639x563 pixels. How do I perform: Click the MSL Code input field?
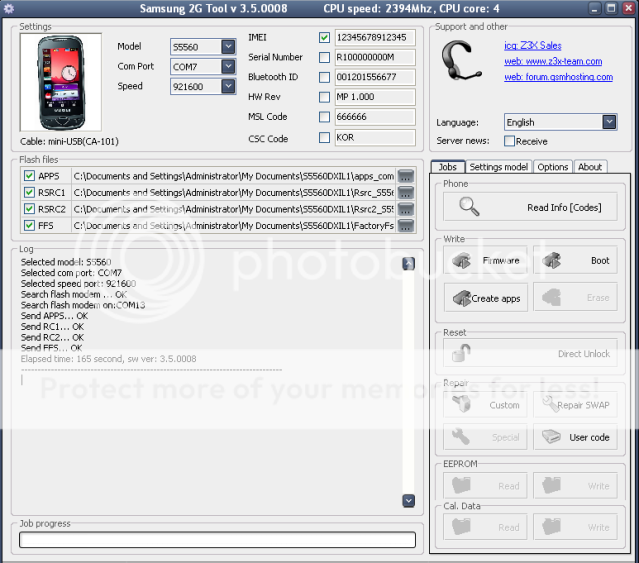[374, 118]
